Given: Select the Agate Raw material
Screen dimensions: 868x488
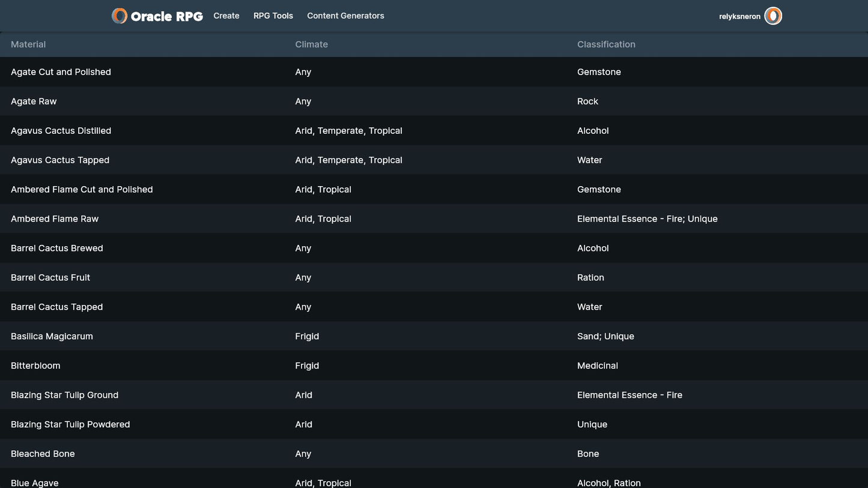Looking at the screenshot, I should [34, 101].
